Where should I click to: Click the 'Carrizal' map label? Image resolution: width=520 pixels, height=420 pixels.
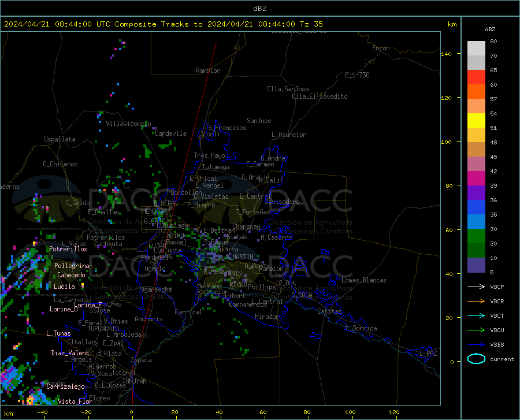click(x=188, y=313)
